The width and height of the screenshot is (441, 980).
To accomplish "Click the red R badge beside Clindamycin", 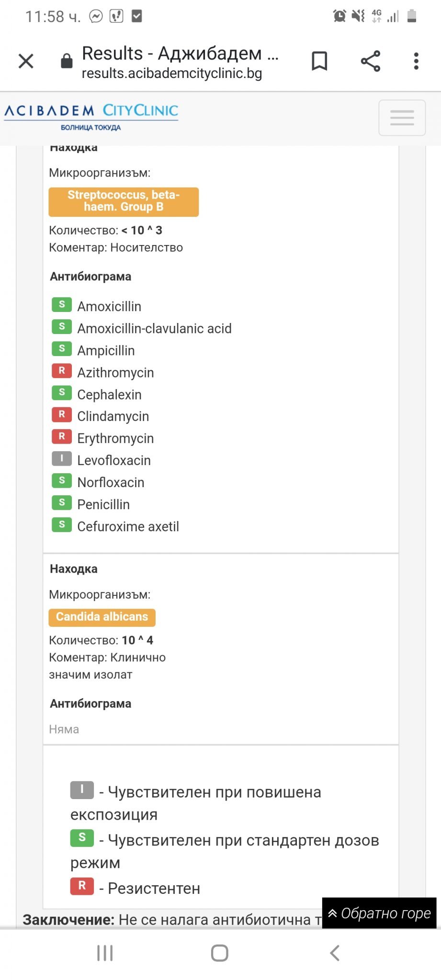I will [62, 414].
